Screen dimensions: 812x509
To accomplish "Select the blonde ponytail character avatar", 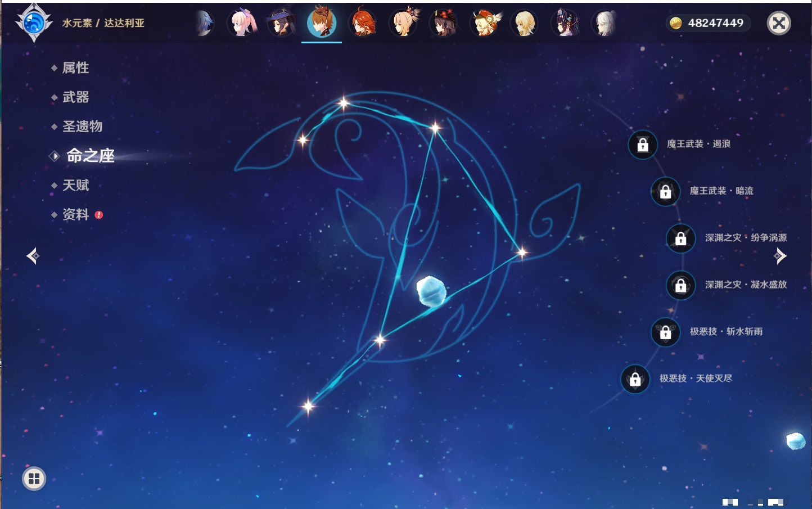I will (404, 23).
